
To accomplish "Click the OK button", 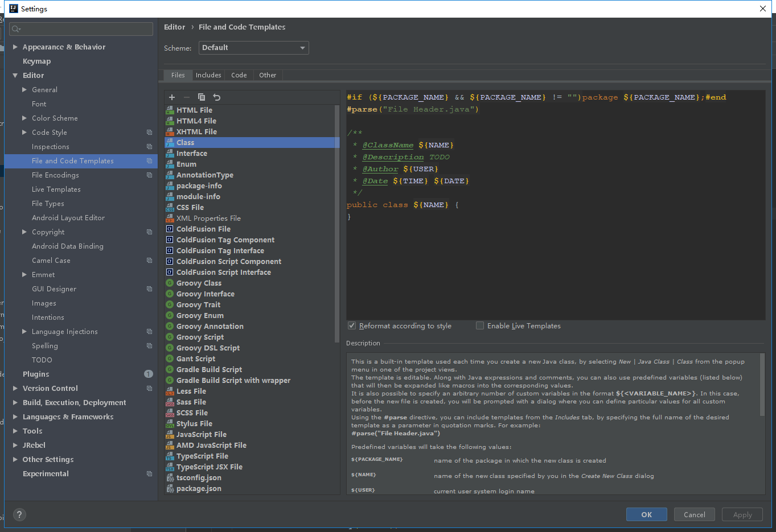I will click(x=647, y=515).
